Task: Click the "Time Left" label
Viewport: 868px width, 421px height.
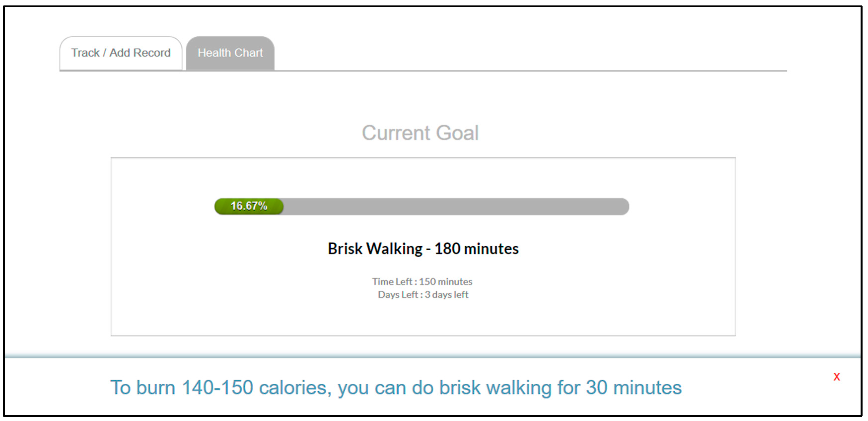Action: [x=392, y=282]
